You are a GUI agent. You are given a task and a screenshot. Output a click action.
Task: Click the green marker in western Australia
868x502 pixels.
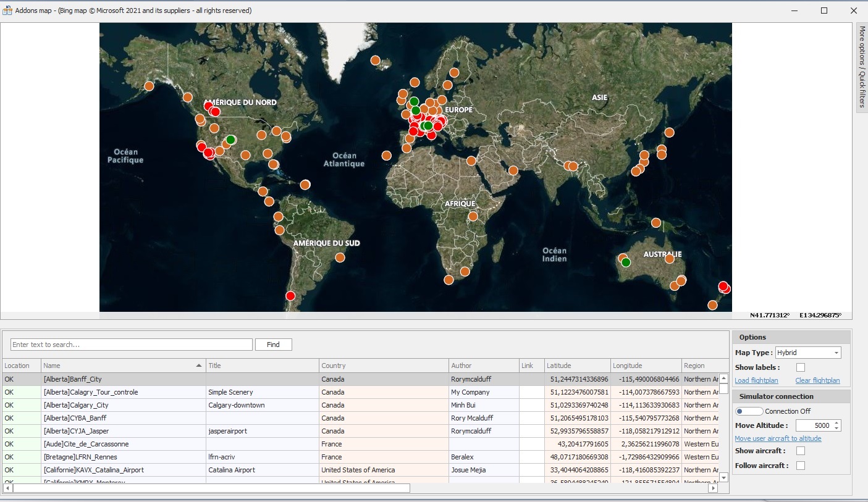point(626,262)
